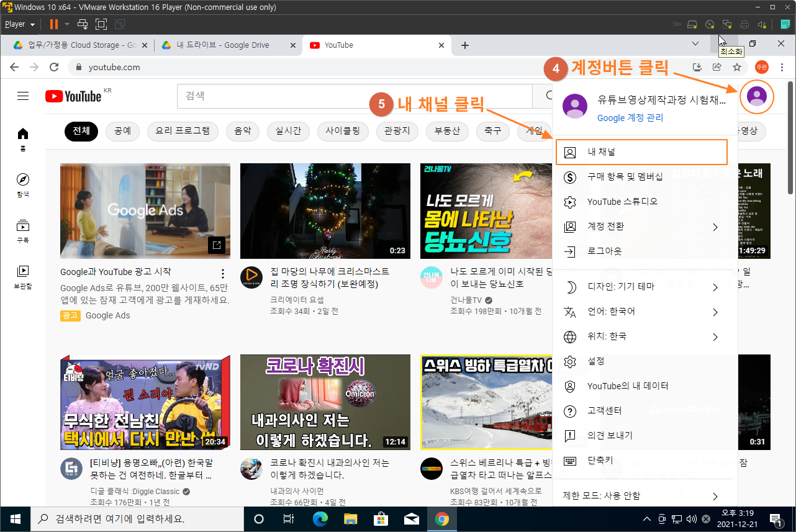The height and width of the screenshot is (532, 796).
Task: Click the back navigation arrow in Chrome
Action: point(14,67)
